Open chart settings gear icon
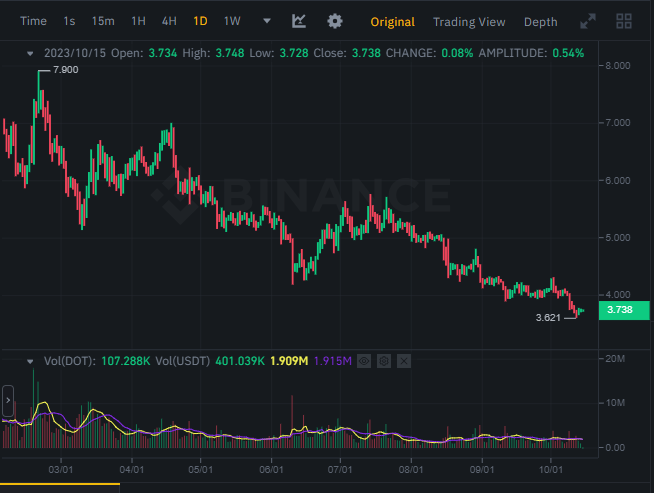 335,21
